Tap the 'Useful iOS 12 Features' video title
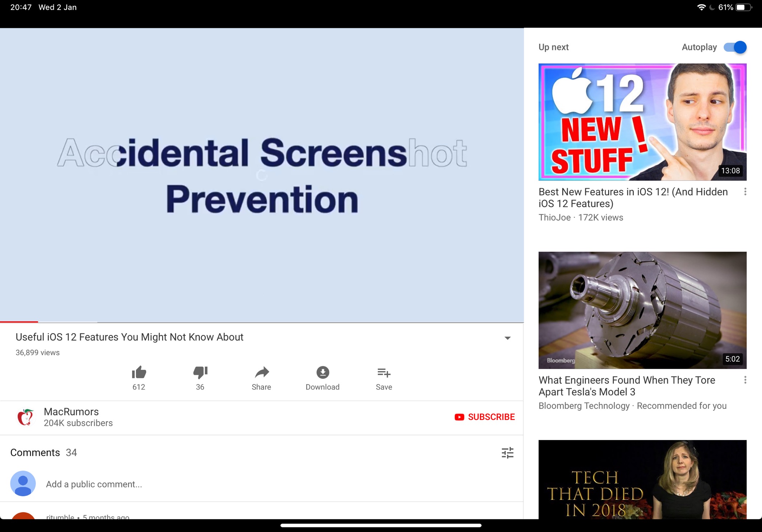Image resolution: width=762 pixels, height=532 pixels. [130, 337]
